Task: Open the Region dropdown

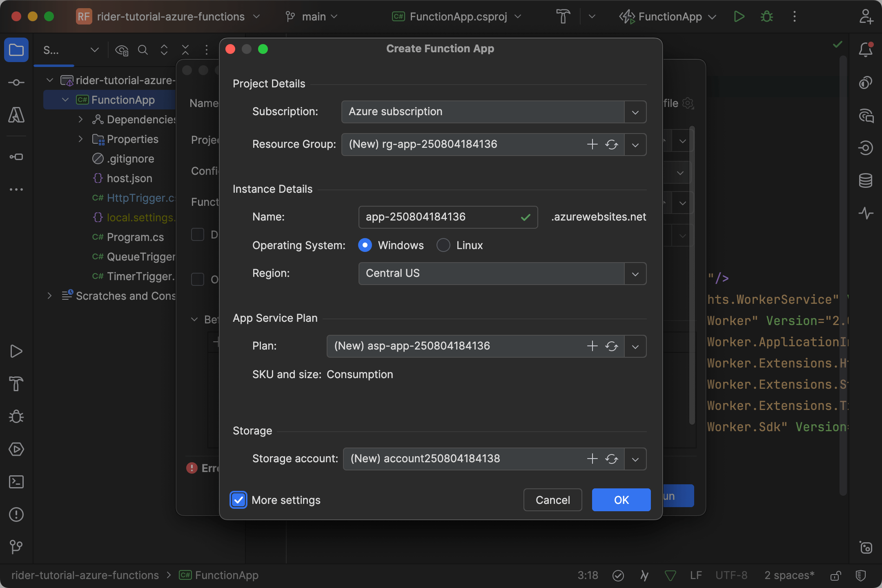Action: coord(635,274)
